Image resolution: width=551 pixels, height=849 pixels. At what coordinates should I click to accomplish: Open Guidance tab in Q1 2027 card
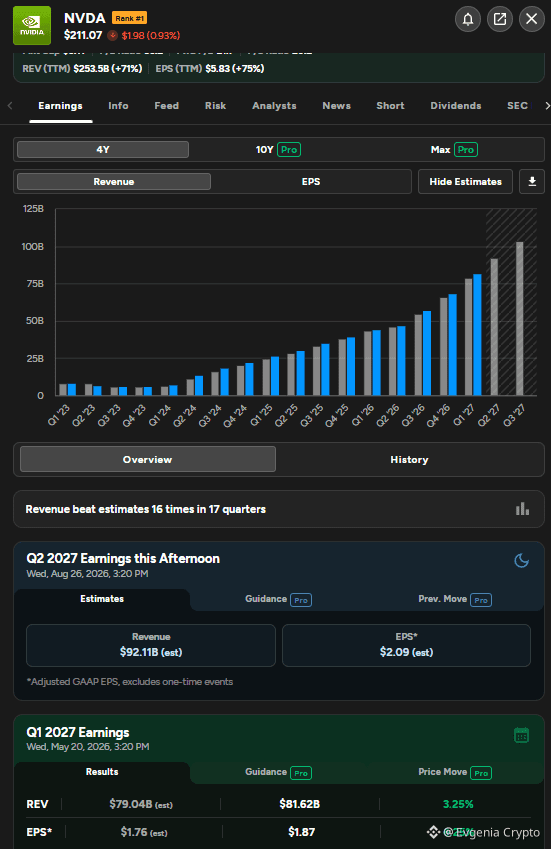pyautogui.click(x=278, y=772)
